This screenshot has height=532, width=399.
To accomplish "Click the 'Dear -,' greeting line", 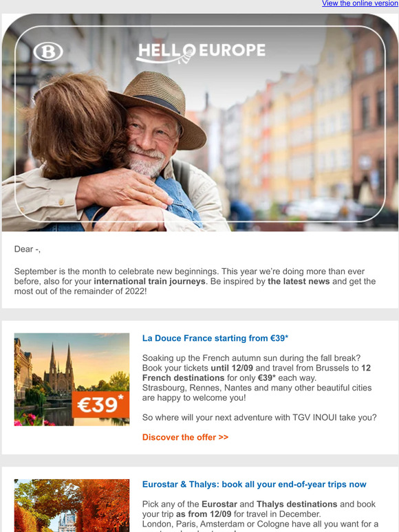I will coord(27,249).
